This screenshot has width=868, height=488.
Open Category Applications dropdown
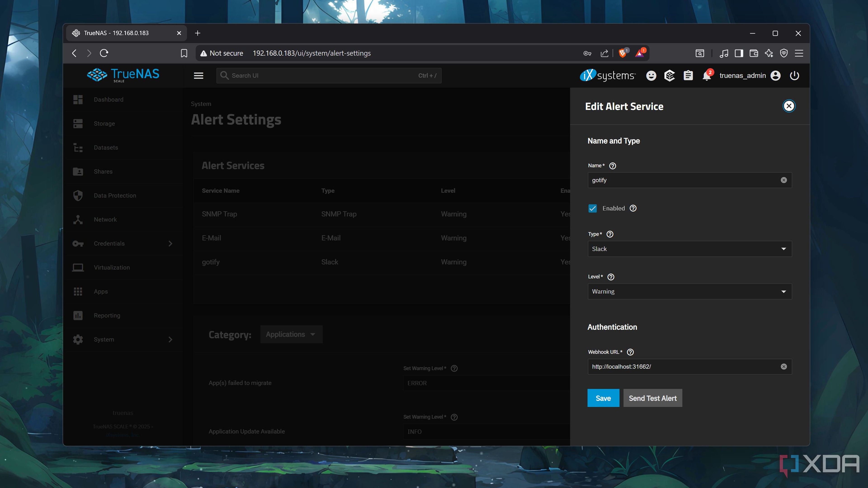pyautogui.click(x=291, y=334)
